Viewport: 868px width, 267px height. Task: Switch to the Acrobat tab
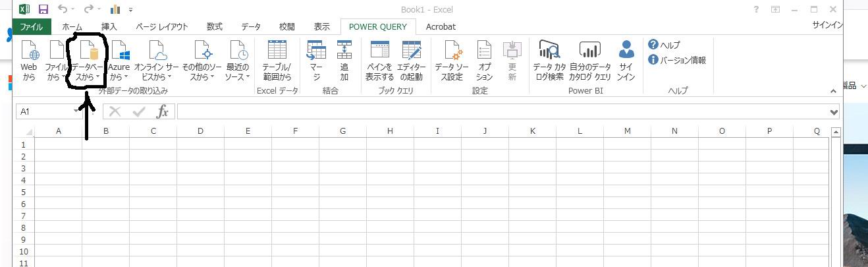pyautogui.click(x=441, y=27)
